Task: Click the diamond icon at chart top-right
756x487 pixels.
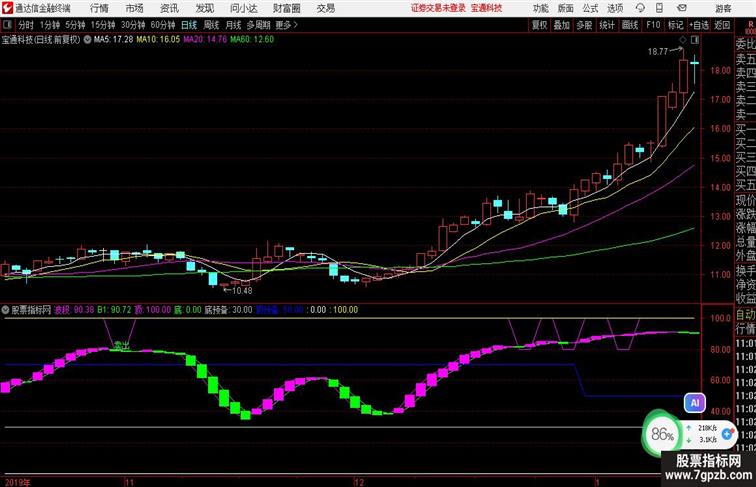Action: pos(683,40)
